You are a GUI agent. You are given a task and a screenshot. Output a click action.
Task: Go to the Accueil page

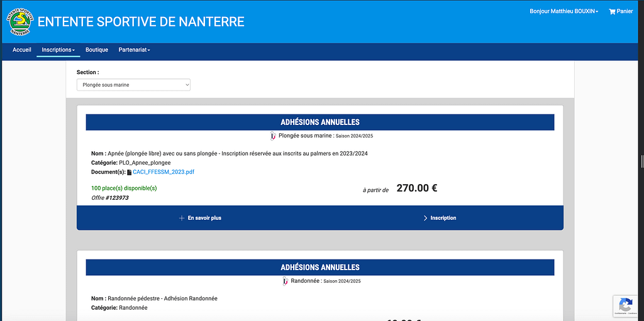22,50
